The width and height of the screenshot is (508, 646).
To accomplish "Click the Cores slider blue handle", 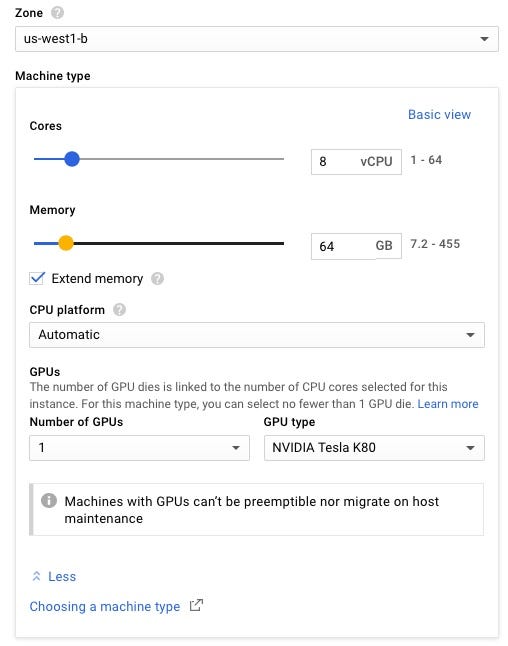I will [72, 159].
